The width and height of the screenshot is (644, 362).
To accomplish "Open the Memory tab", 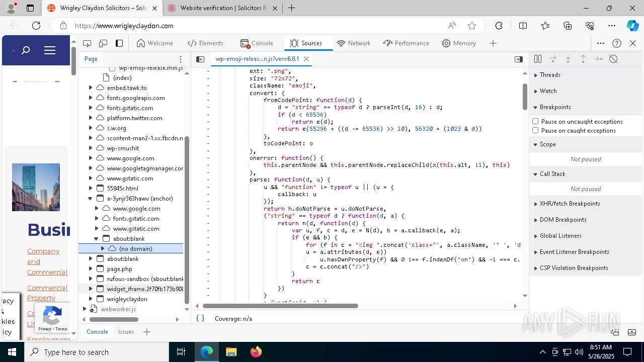I will click(x=459, y=43).
